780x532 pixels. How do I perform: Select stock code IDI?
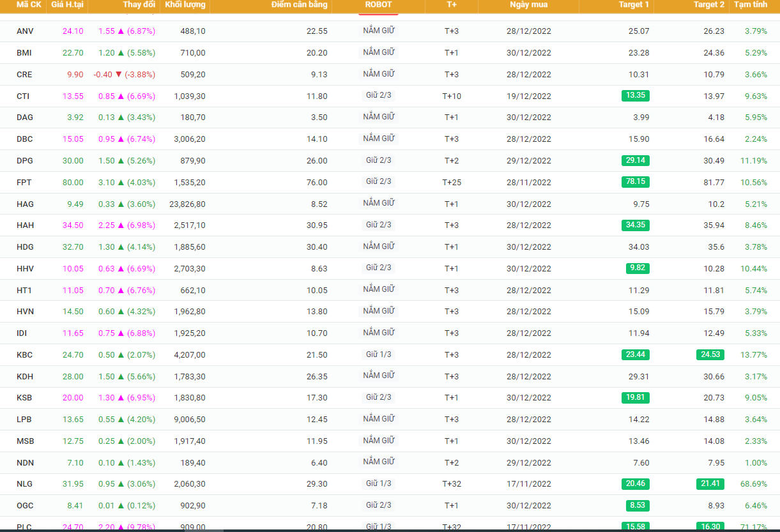coord(22,333)
